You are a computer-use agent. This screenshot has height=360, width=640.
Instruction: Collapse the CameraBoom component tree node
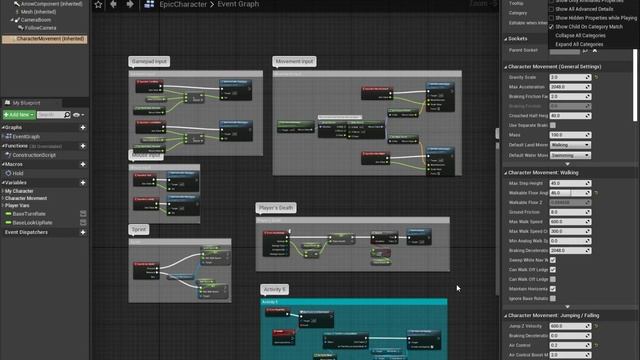tap(12, 20)
